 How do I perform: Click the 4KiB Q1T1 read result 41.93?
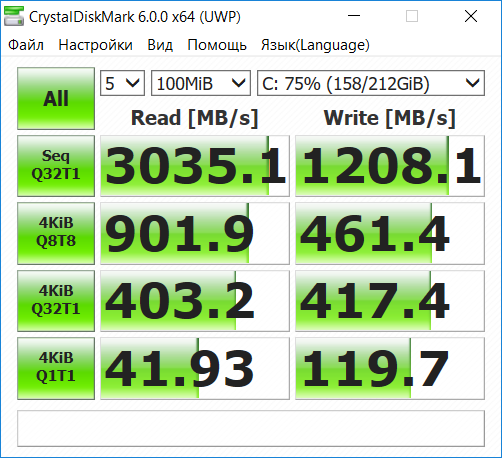195,368
